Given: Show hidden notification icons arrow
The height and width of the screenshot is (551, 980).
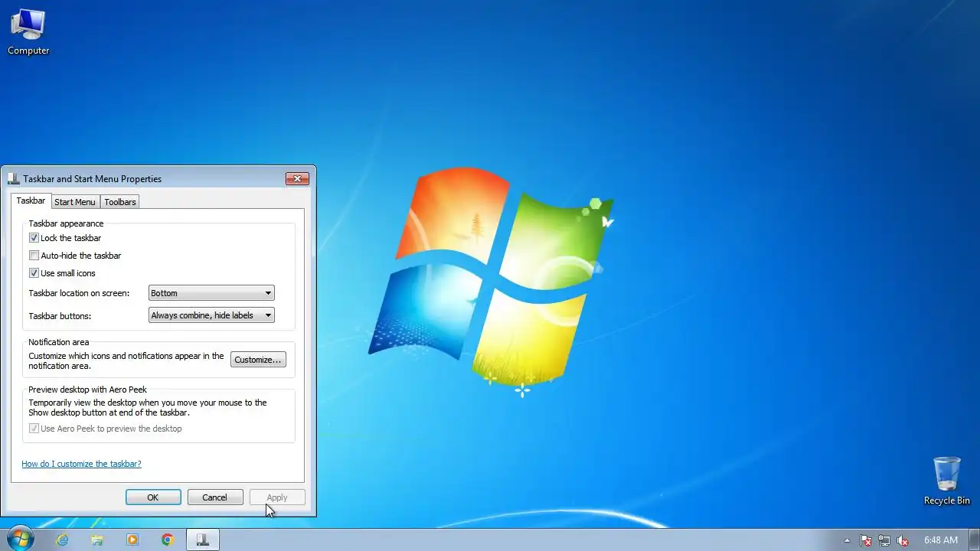Looking at the screenshot, I should click(x=847, y=540).
